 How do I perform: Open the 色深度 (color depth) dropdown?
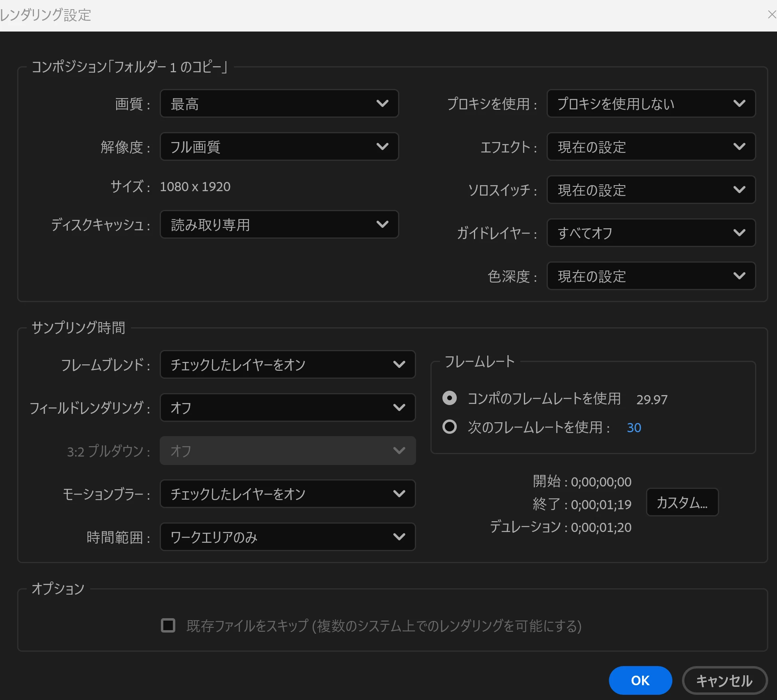pyautogui.click(x=651, y=276)
